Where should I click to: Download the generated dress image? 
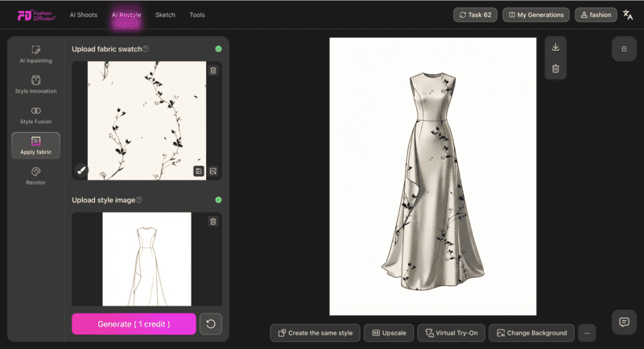[x=555, y=48]
